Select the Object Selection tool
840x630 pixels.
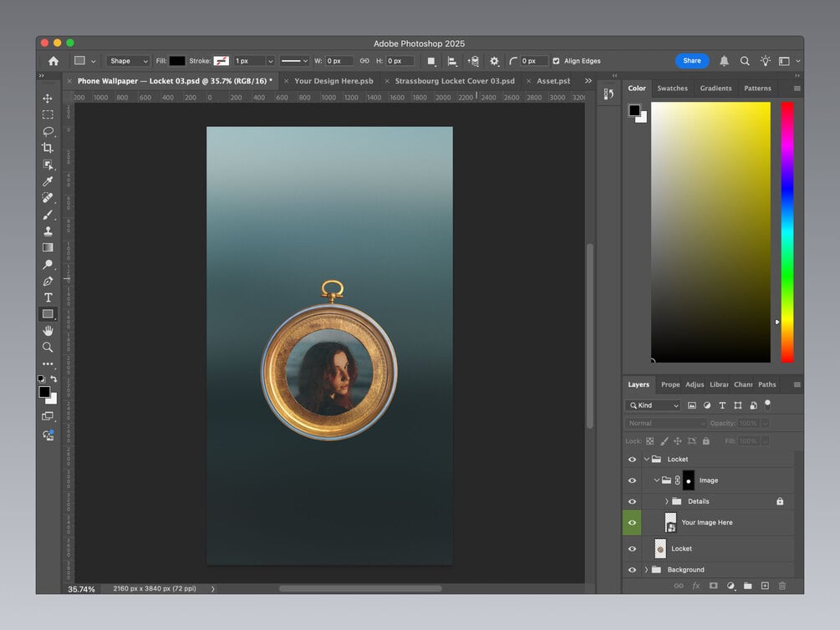48,165
